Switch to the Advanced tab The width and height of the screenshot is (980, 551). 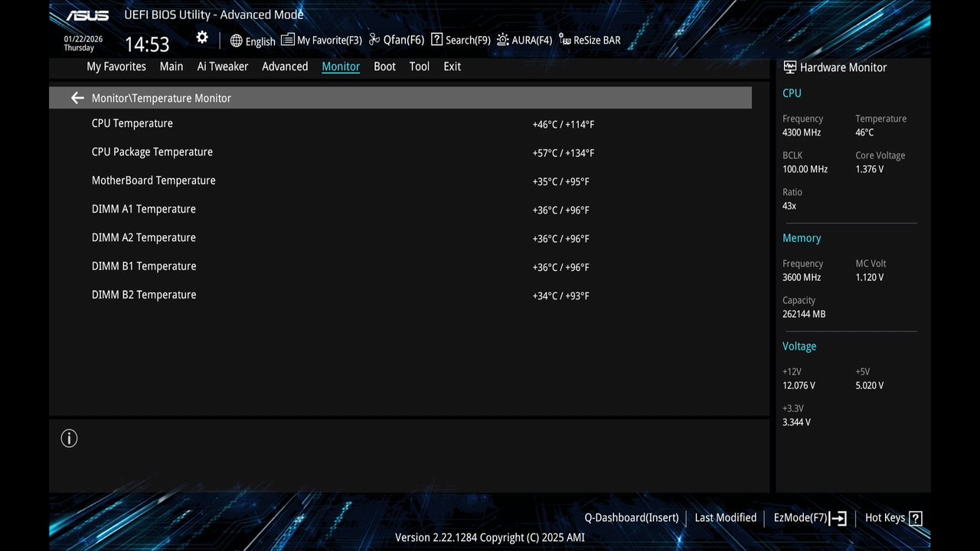click(x=285, y=67)
